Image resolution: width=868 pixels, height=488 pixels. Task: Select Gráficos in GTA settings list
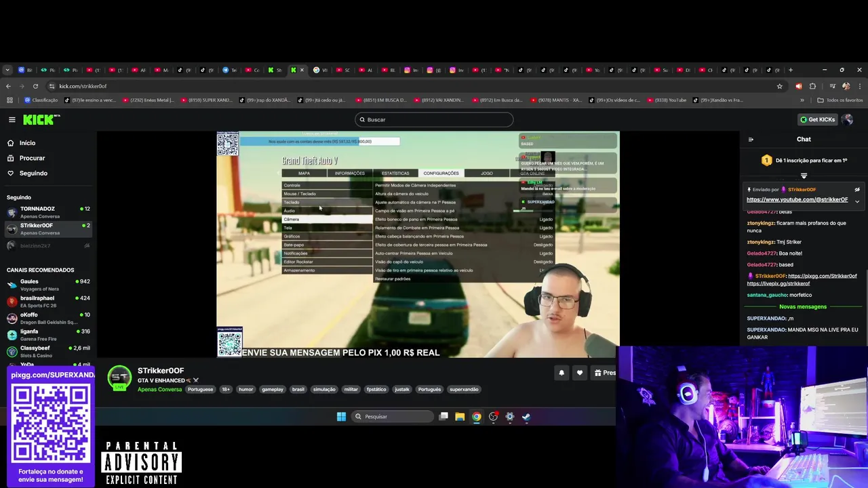[328, 236]
